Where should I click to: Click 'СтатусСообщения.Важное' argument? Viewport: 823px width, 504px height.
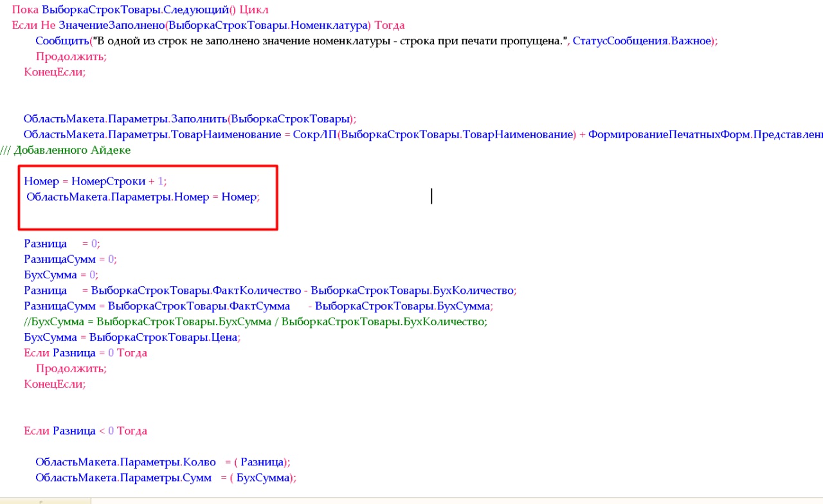(642, 41)
